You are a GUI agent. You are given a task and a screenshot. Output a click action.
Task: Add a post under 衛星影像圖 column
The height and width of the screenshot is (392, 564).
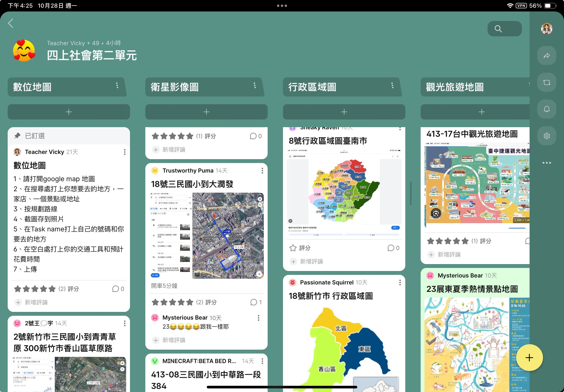206,112
